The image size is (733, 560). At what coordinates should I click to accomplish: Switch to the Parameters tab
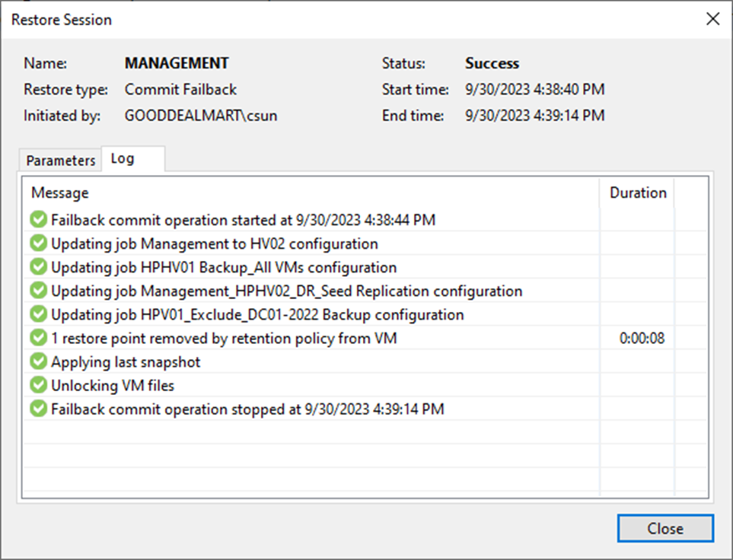(61, 161)
